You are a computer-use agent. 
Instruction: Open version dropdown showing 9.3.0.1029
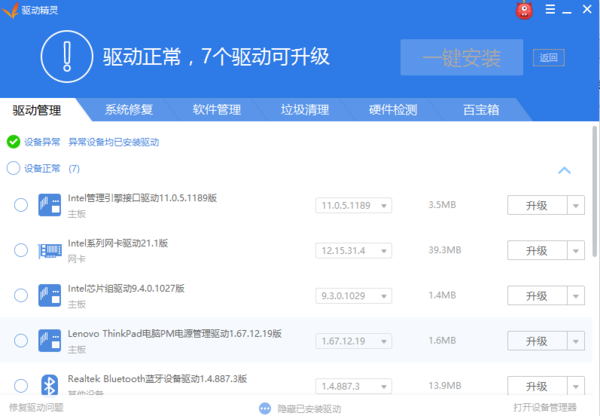354,296
